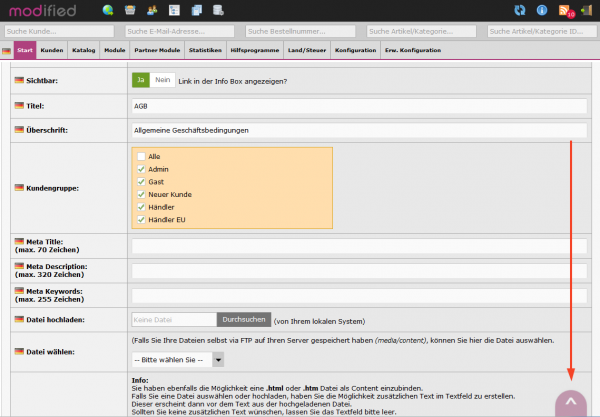Open the Statistiken menu
The image size is (600, 417).
pos(205,50)
